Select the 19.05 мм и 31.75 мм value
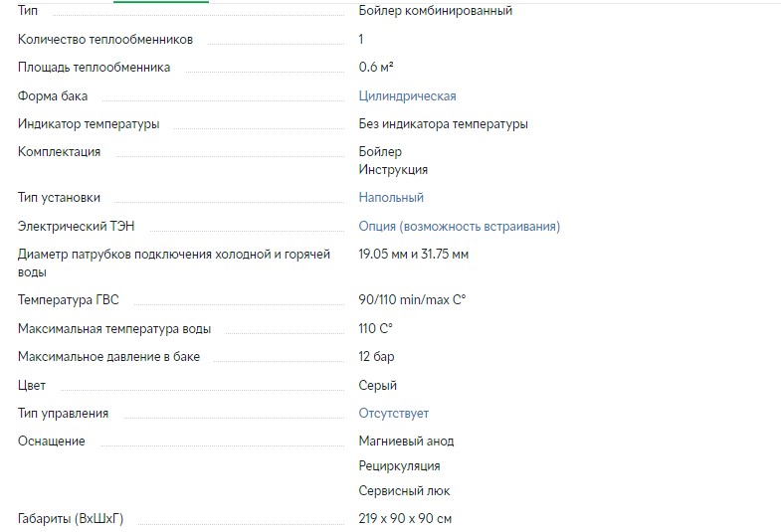781x532 pixels. [x=413, y=255]
